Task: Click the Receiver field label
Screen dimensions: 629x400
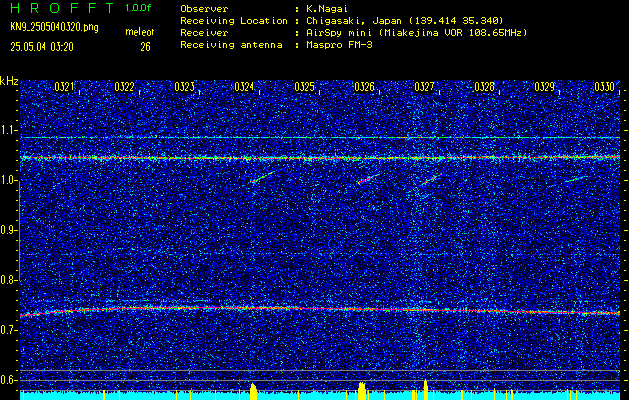Action: [x=204, y=33]
